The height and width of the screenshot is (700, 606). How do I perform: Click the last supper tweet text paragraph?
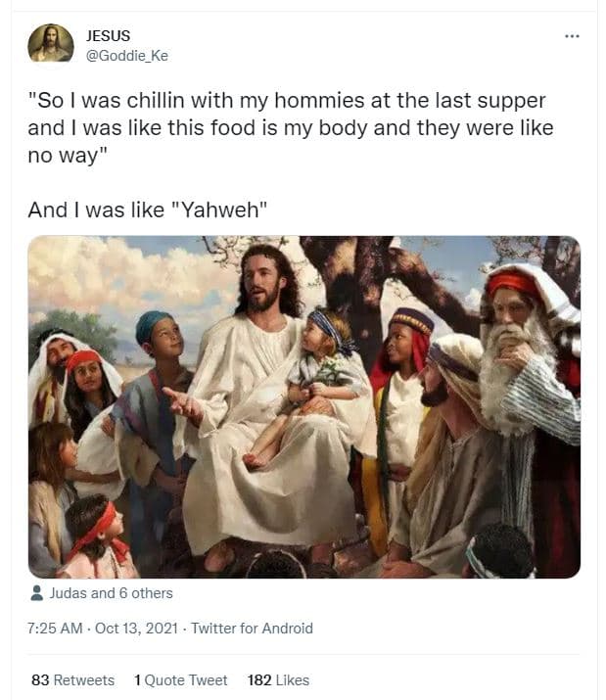tap(290, 128)
